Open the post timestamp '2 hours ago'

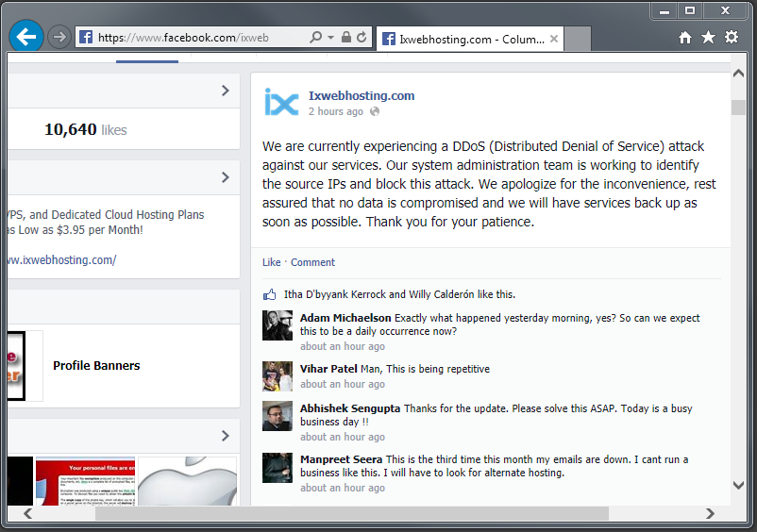(336, 111)
